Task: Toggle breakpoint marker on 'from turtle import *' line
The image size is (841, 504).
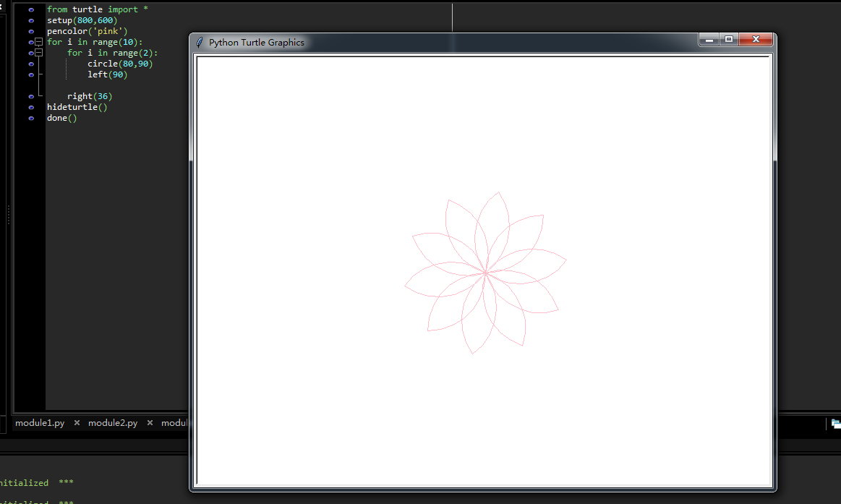Action: 31,9
